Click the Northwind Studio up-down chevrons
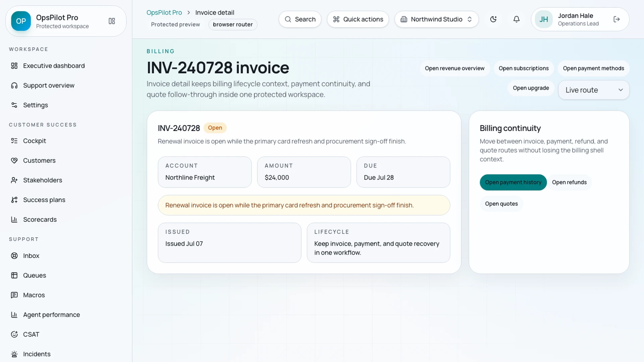This screenshot has width=644, height=362. tap(470, 19)
